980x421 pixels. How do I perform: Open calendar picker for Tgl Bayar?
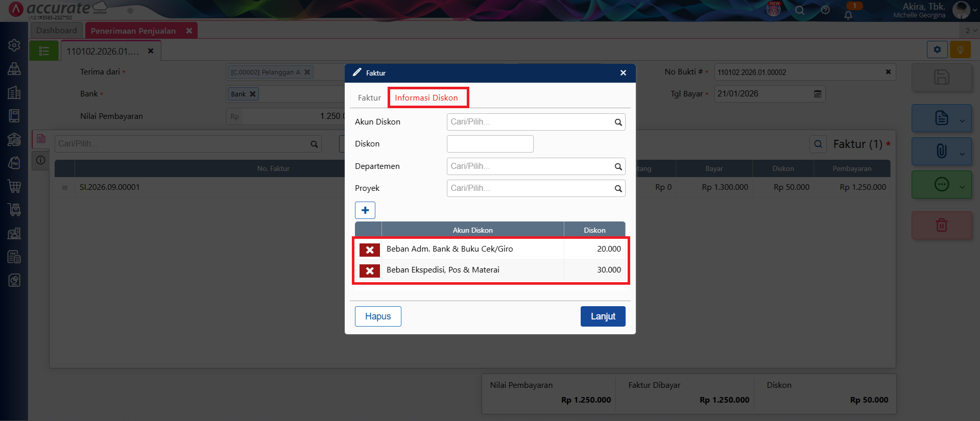point(817,94)
